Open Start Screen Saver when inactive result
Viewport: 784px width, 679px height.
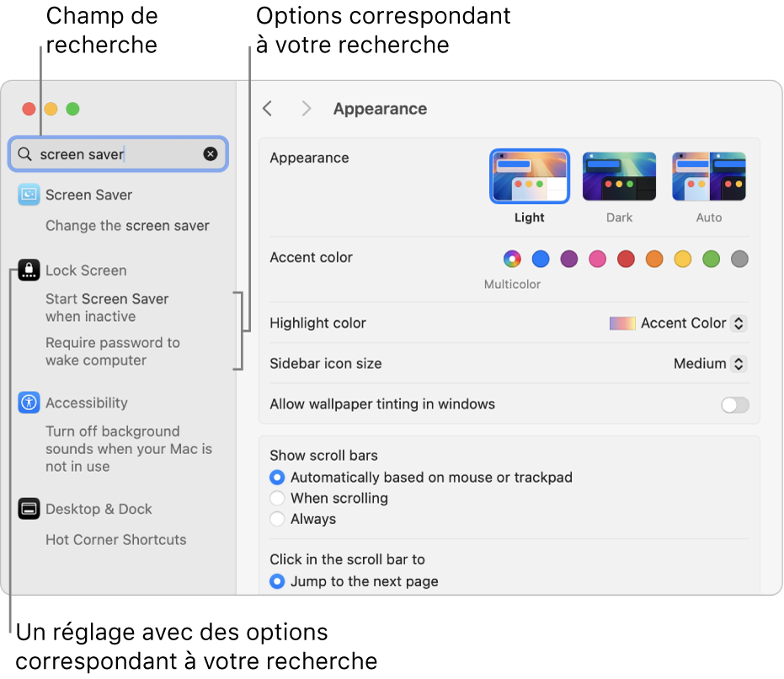pyautogui.click(x=107, y=307)
